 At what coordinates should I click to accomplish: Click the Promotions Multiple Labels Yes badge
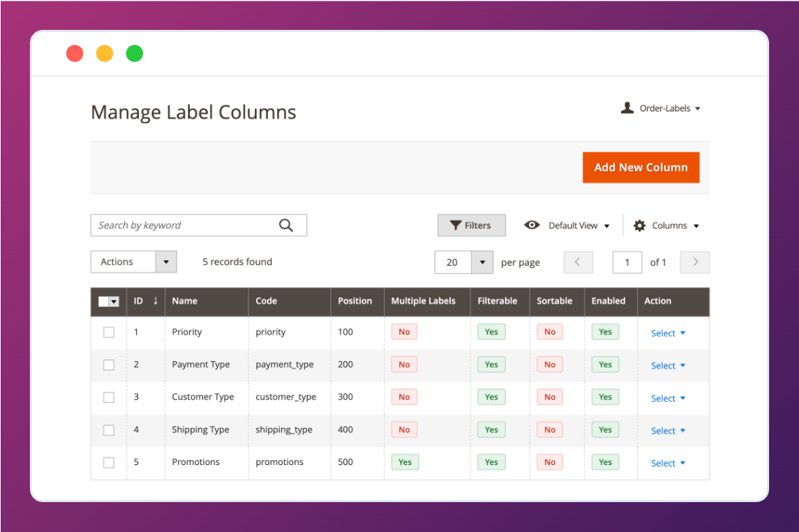(x=405, y=462)
